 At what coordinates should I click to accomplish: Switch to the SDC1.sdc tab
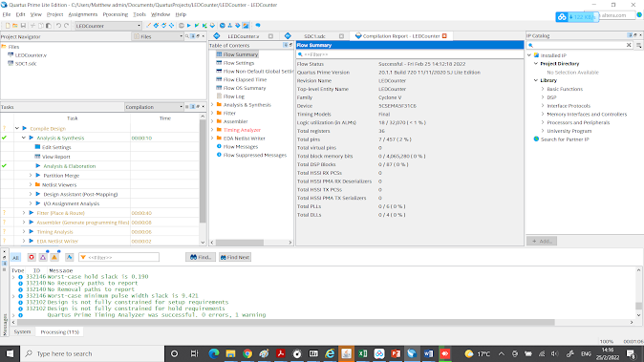pyautogui.click(x=314, y=36)
